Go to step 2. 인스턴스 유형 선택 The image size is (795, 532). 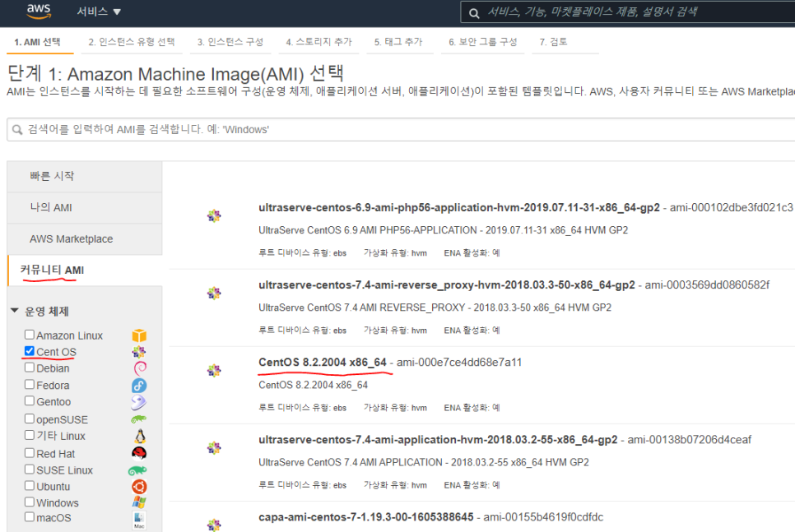point(132,42)
